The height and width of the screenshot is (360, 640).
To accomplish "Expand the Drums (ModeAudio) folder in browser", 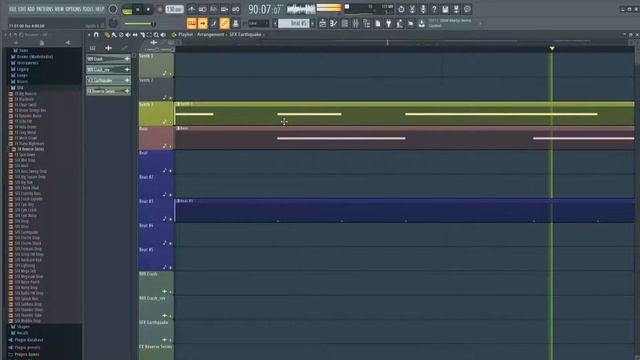I will pos(33,57).
